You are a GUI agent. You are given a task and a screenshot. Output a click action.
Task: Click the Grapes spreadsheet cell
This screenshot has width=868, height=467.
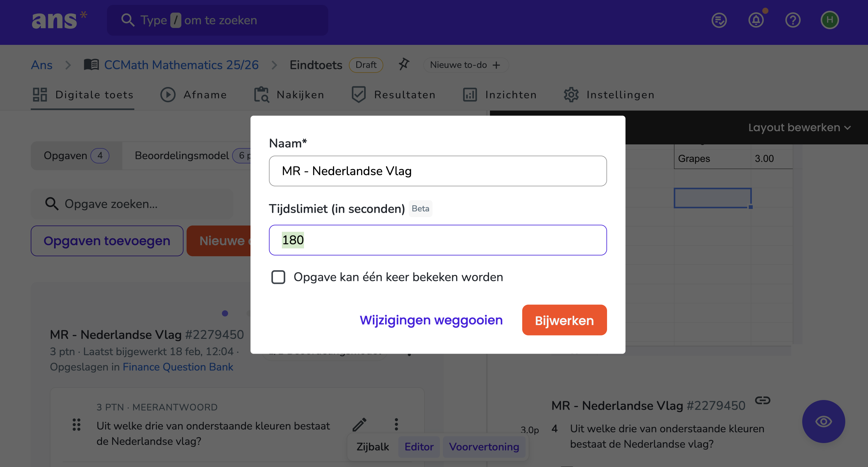(x=712, y=159)
